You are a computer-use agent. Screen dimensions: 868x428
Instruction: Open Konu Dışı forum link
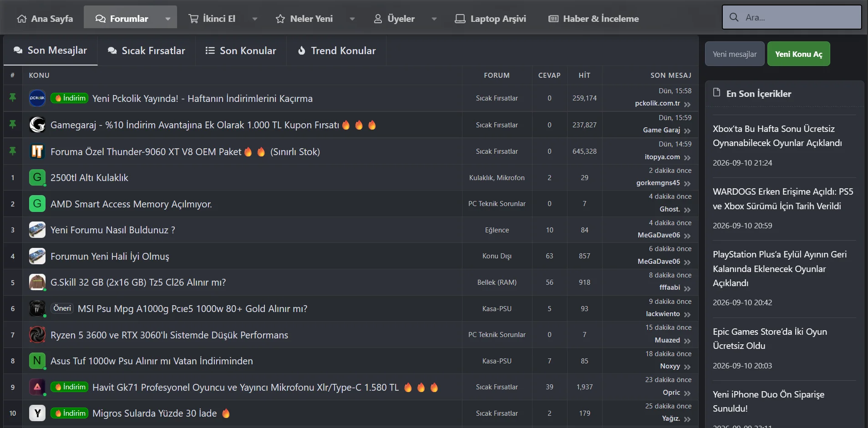[x=497, y=256]
